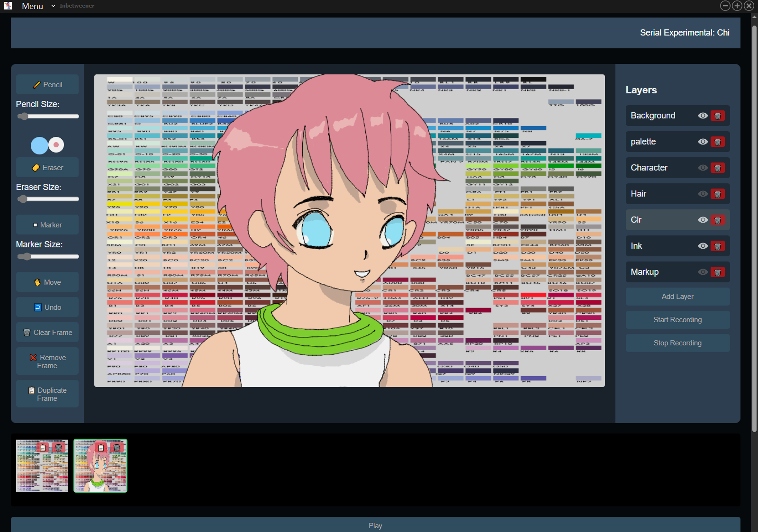This screenshot has width=758, height=532.
Task: Select the Eraser tool
Action: [x=47, y=167]
